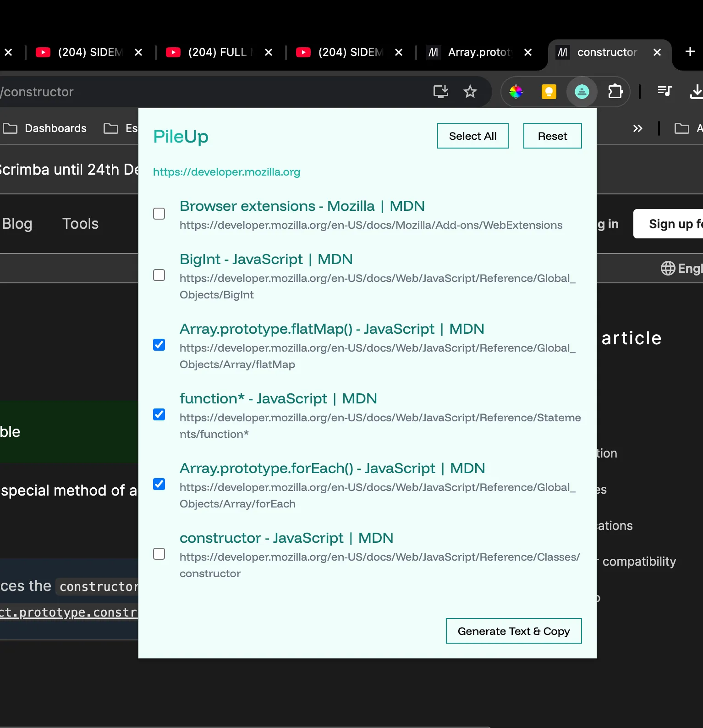703x728 pixels.
Task: Click the Select All button
Action: 472,136
